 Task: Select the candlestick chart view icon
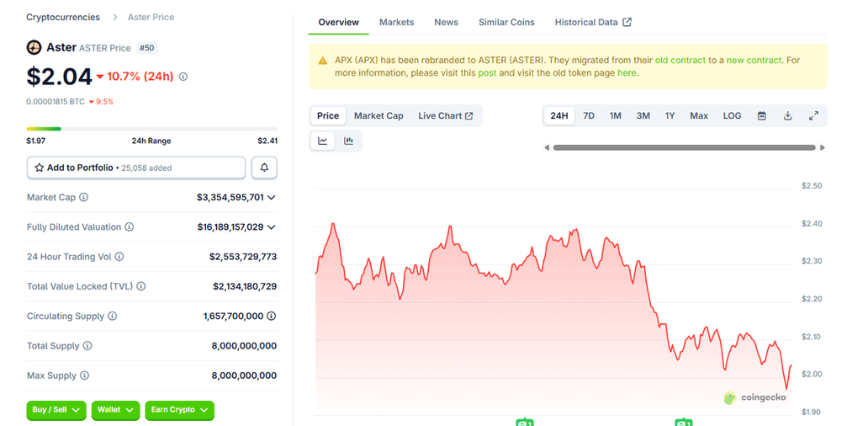coord(348,141)
